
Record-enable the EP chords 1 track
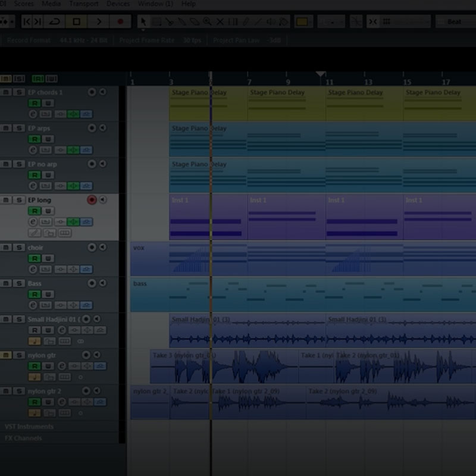tap(92, 92)
